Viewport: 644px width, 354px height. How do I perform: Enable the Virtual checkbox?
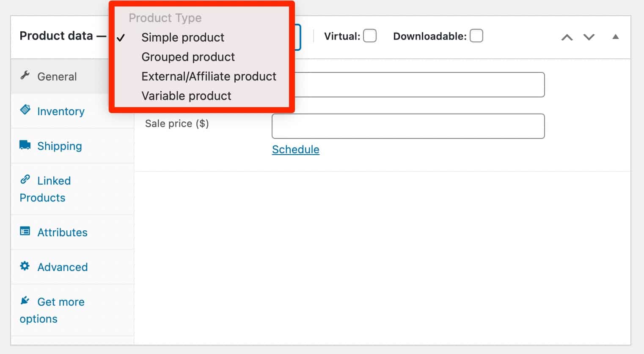(x=370, y=36)
